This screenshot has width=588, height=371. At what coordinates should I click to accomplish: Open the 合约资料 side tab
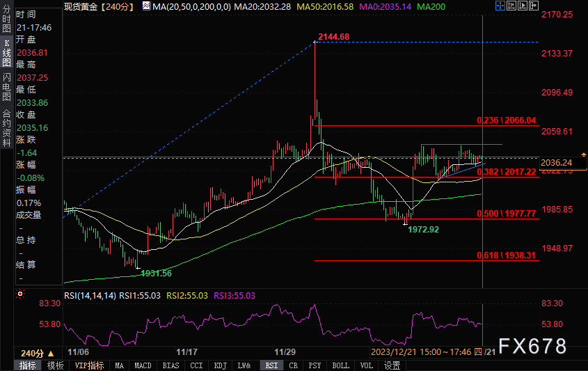(7, 127)
